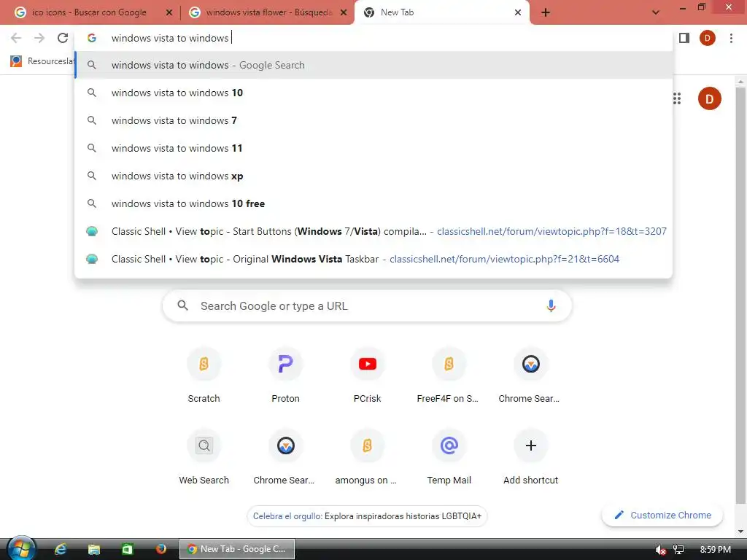Go forward with the forward arrow
The image size is (747, 560).
pos(39,38)
